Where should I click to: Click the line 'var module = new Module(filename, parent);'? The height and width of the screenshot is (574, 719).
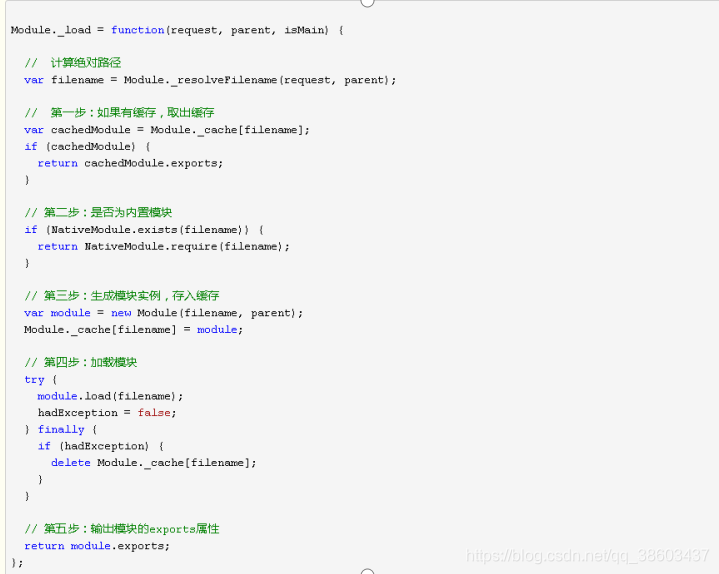tap(164, 313)
